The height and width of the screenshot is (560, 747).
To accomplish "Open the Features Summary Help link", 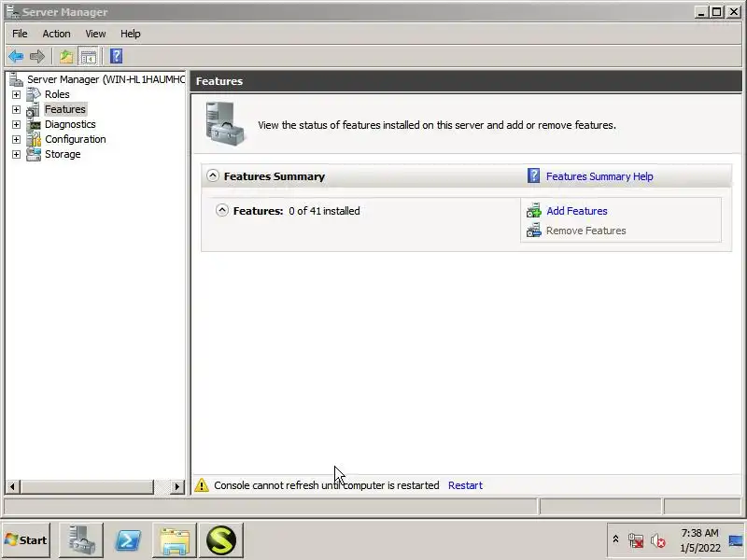I will pyautogui.click(x=599, y=176).
